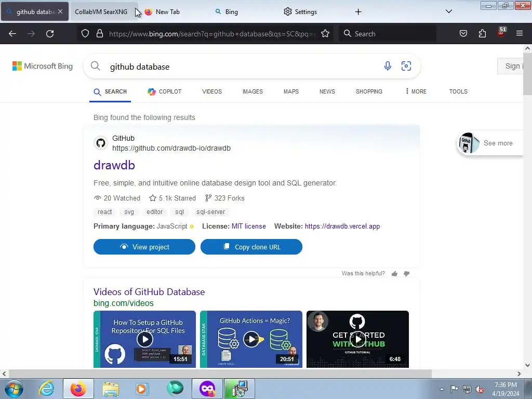Screen dimensions: 532x399
Task: Select the MAPS search tab
Action: (291, 91)
